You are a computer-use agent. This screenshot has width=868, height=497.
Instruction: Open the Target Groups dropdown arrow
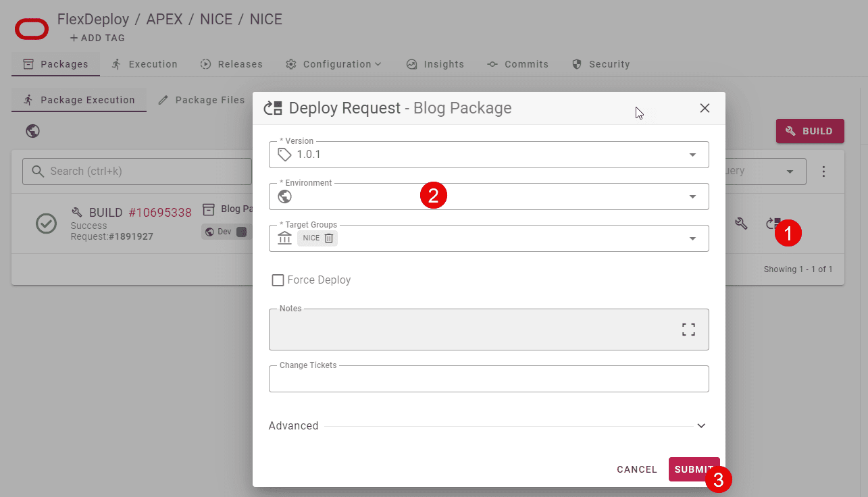coord(692,238)
